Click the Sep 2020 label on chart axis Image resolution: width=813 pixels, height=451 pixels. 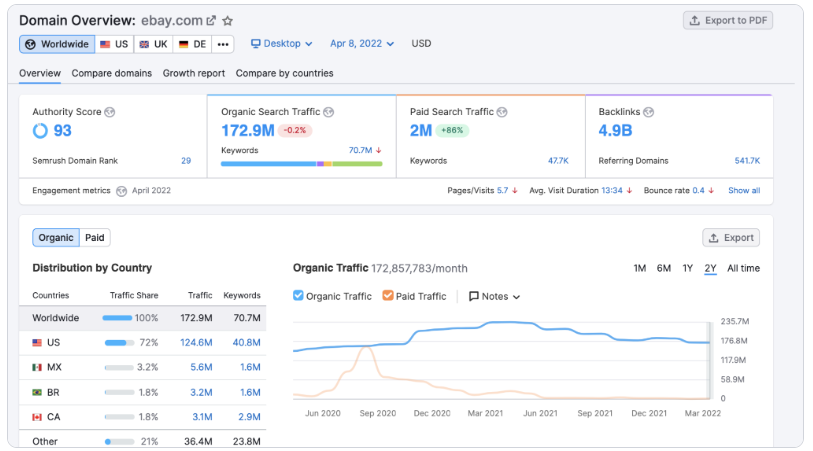coord(377,414)
